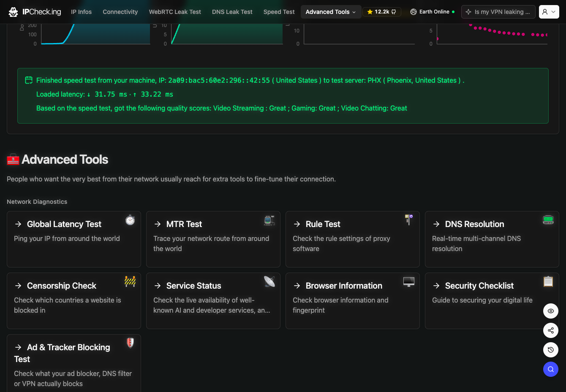566x392 pixels.
Task: Open the DNS Leak Test nav item
Action: (x=232, y=12)
